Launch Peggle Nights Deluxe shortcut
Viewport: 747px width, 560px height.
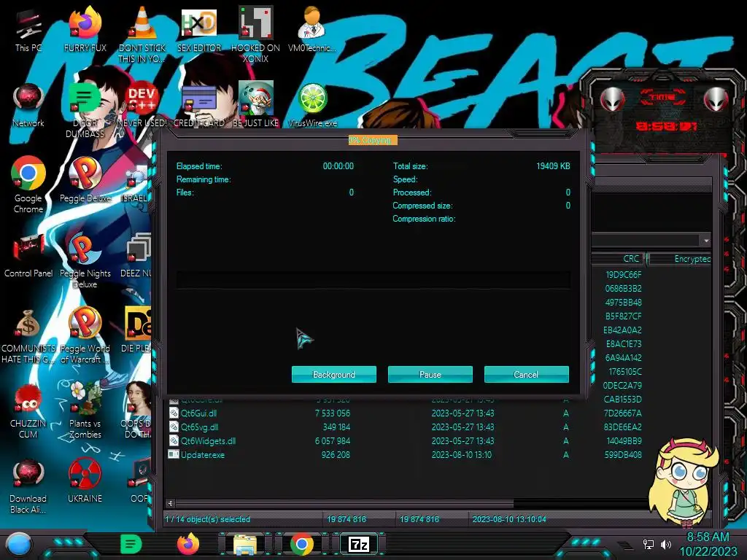tap(85, 261)
